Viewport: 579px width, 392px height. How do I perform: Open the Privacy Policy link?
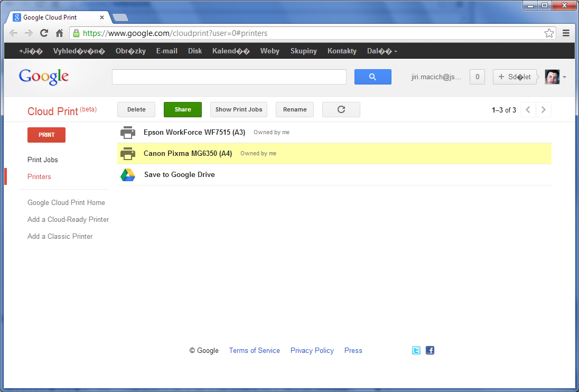(x=312, y=351)
